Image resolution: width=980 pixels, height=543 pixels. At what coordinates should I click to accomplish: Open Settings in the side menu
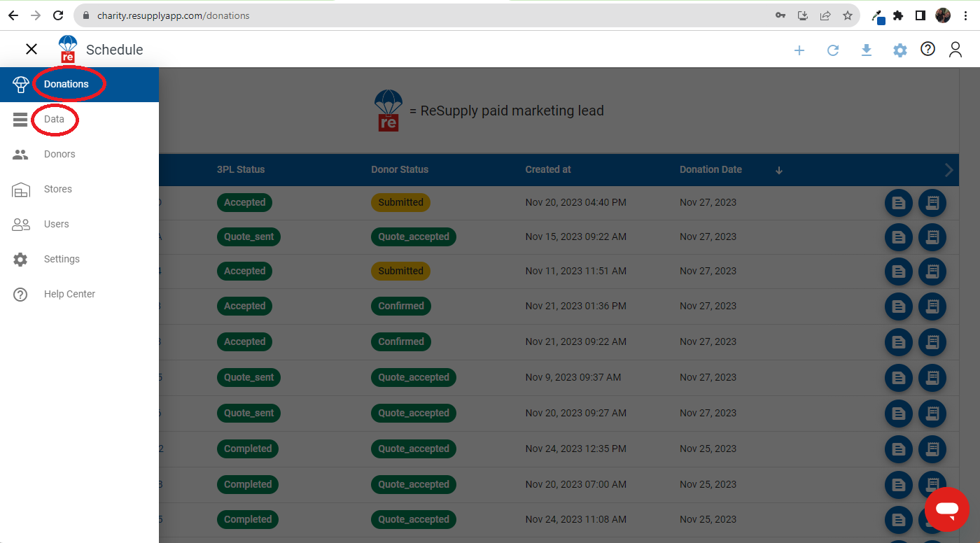pyautogui.click(x=79, y=260)
